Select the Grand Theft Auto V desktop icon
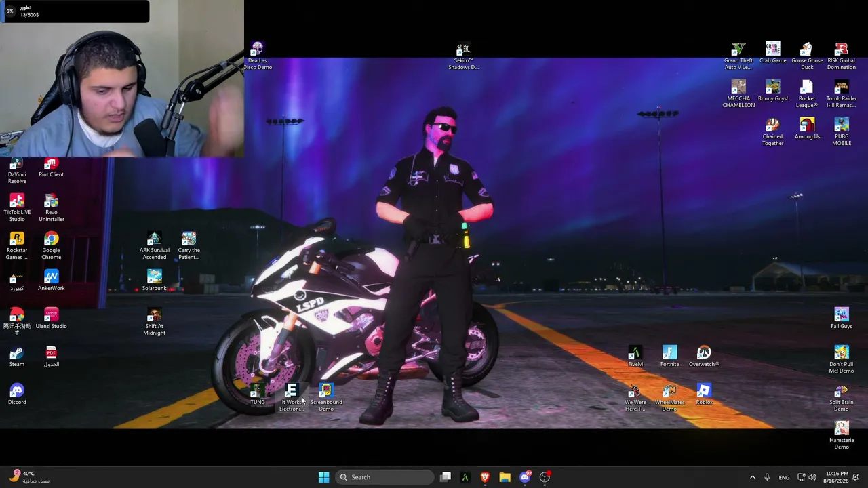This screenshot has width=868, height=488. click(x=738, y=56)
